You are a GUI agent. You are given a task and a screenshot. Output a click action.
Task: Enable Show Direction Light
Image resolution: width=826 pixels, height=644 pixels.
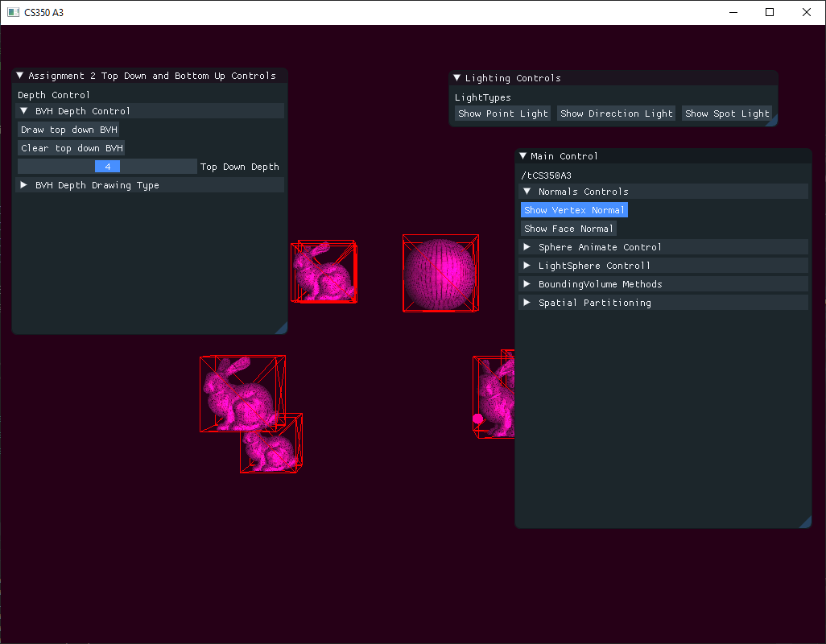[616, 114]
